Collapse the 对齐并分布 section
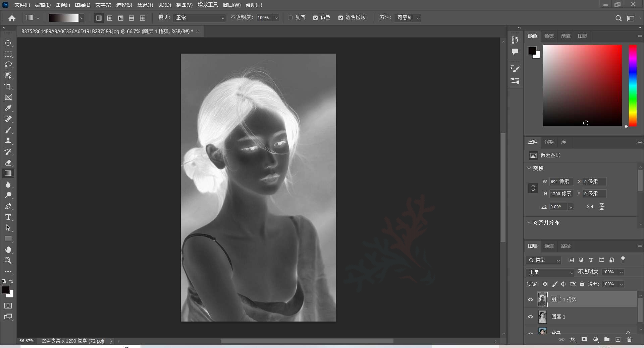Screen dimensions: 644x348 click(529, 223)
